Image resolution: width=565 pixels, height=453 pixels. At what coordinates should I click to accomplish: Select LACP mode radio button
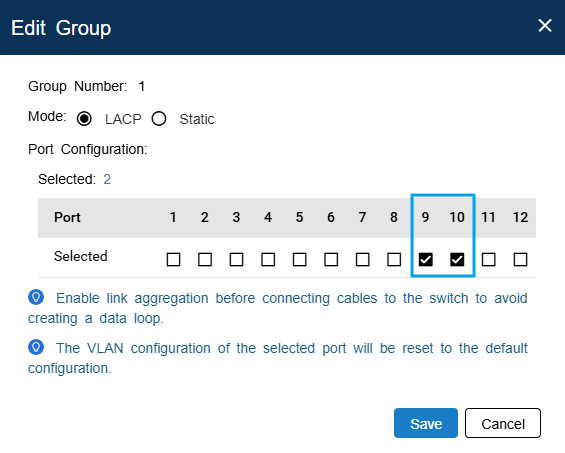point(84,119)
